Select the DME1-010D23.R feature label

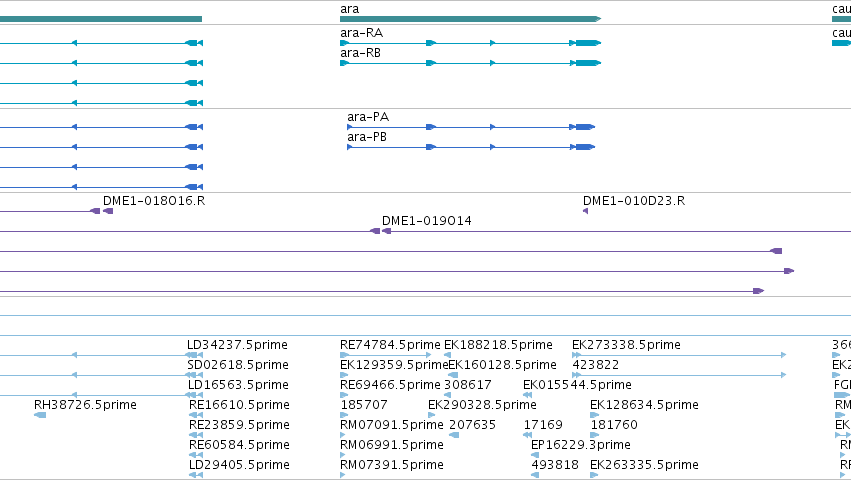pyautogui.click(x=634, y=201)
